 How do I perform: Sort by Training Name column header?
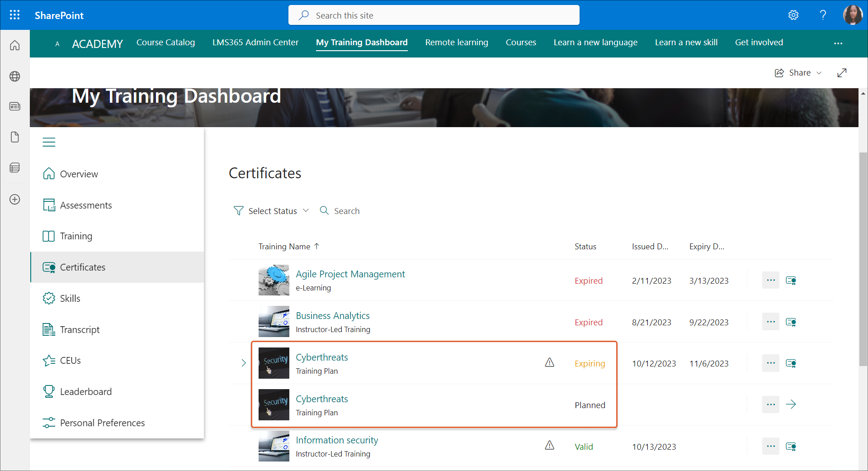point(284,247)
